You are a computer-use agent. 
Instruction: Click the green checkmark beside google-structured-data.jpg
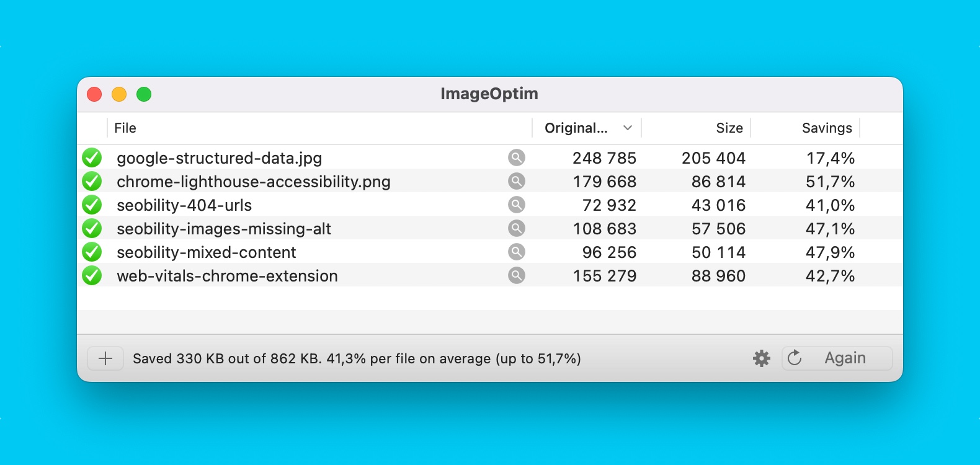point(92,157)
